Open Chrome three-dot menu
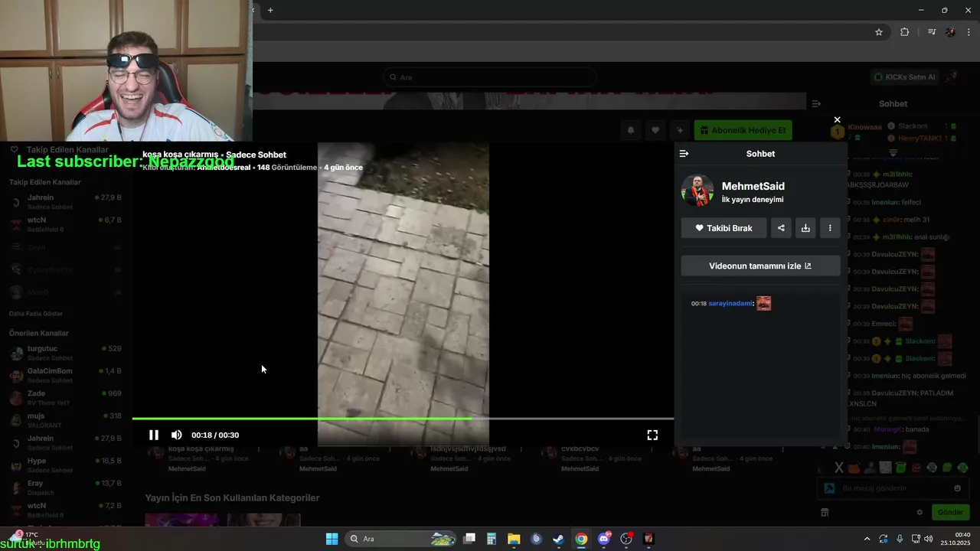 coord(969,32)
